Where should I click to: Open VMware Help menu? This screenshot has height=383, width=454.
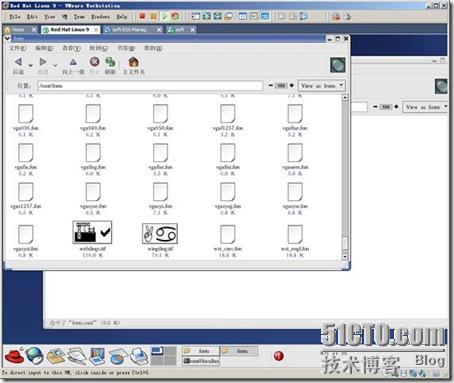(x=122, y=16)
